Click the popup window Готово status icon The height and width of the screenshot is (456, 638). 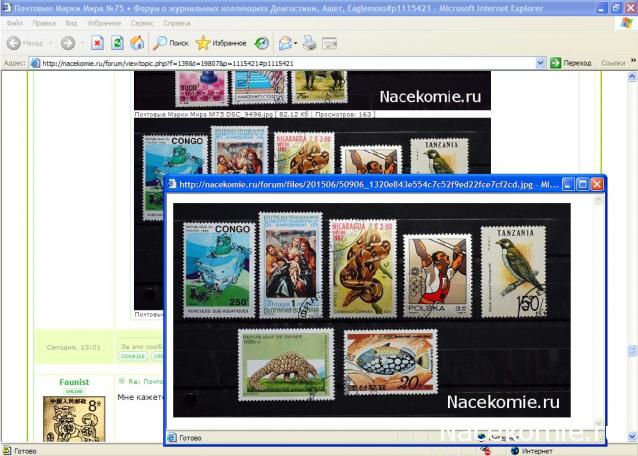click(x=172, y=438)
